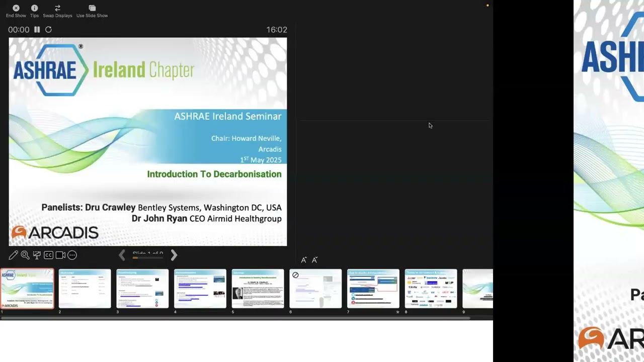Click the clock reading 16:02

(x=277, y=30)
